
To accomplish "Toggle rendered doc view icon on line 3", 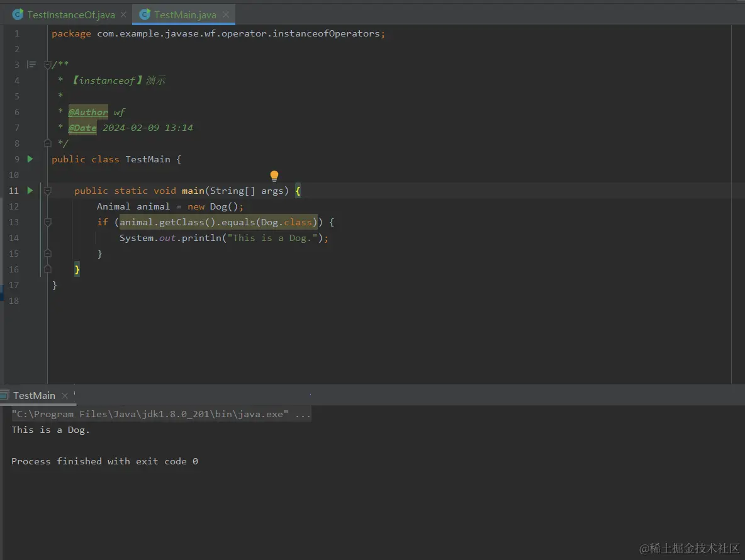I will [31, 64].
